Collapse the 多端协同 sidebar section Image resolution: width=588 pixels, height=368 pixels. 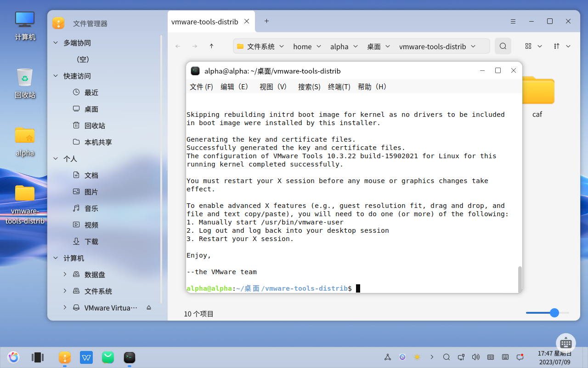(x=56, y=43)
